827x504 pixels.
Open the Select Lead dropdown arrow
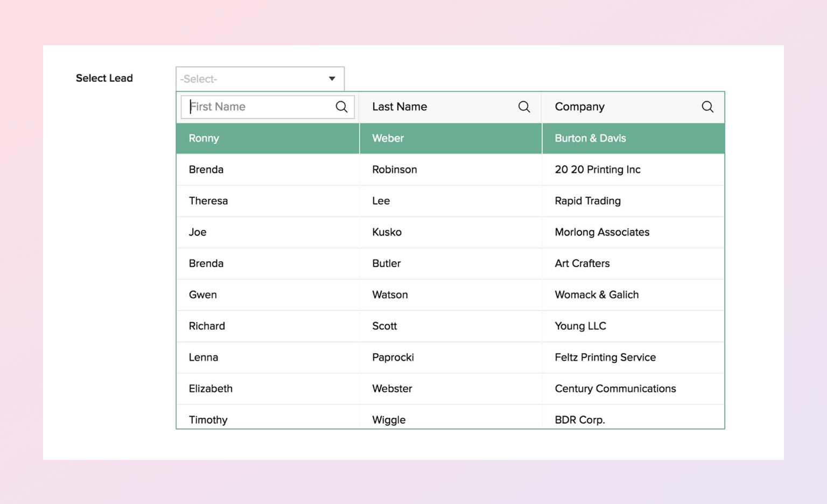[332, 79]
